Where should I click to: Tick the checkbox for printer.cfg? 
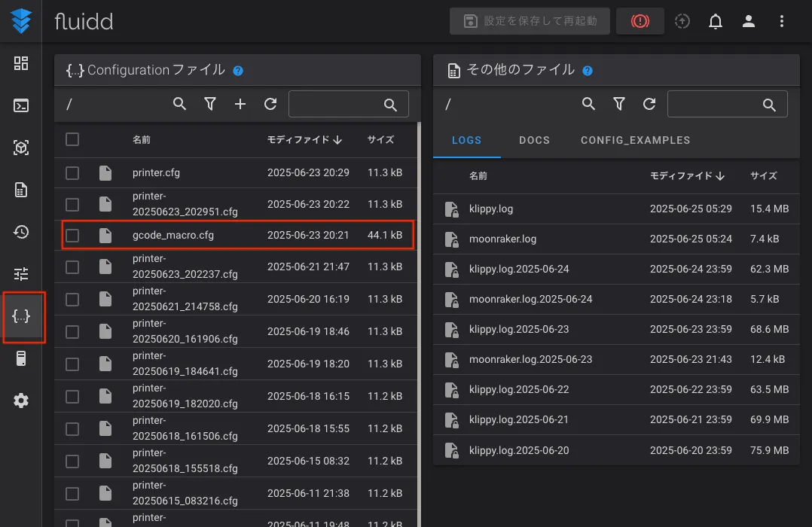72,173
